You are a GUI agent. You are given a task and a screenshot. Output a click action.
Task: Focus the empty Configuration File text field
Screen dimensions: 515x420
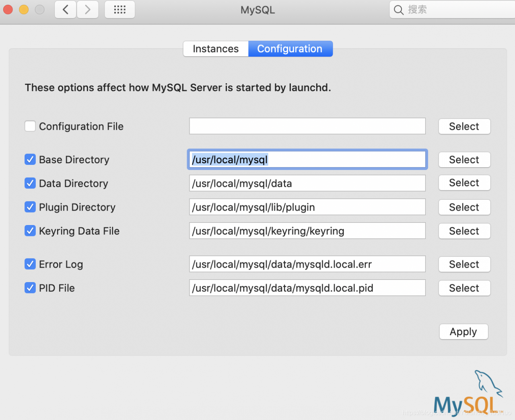[307, 126]
